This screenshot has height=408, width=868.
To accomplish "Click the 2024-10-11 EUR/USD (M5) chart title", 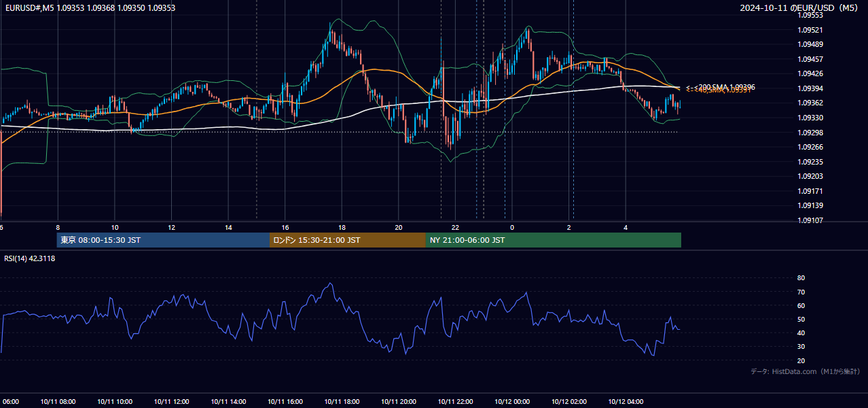I will click(x=800, y=8).
